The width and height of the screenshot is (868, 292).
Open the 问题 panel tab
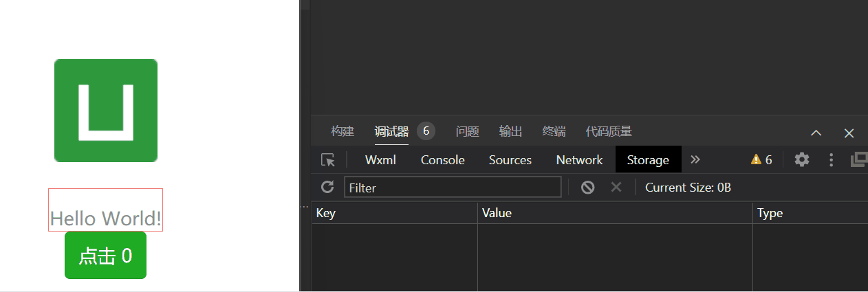tap(468, 131)
